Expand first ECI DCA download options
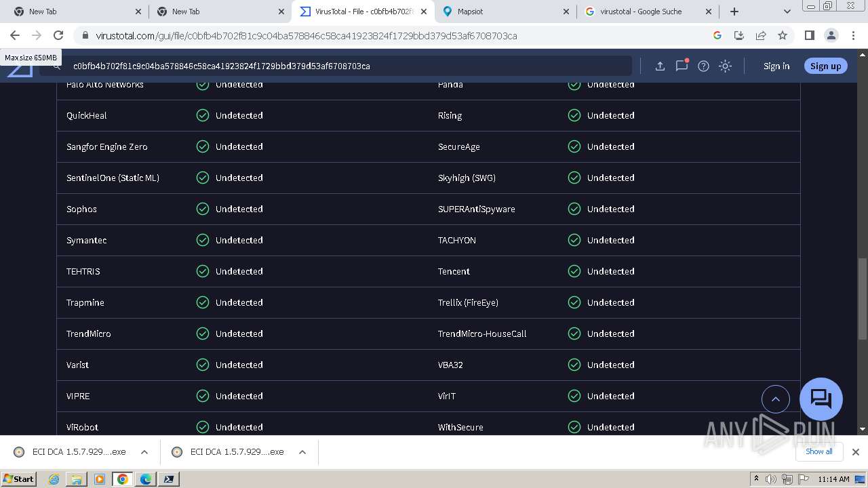Image resolution: width=868 pixels, height=488 pixels. tap(144, 452)
